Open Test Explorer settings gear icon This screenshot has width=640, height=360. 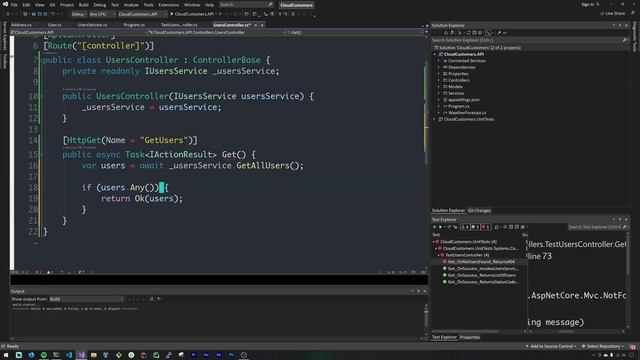click(522, 227)
